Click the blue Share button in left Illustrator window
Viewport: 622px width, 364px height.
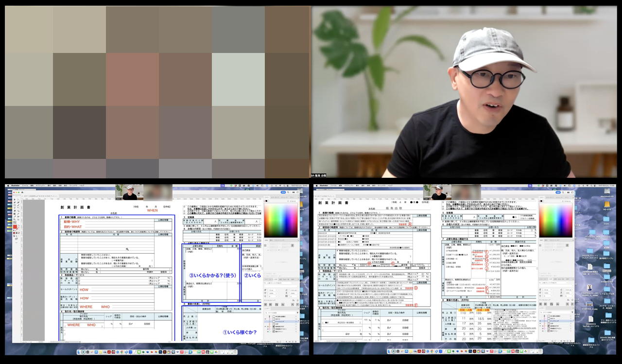pyautogui.click(x=283, y=192)
